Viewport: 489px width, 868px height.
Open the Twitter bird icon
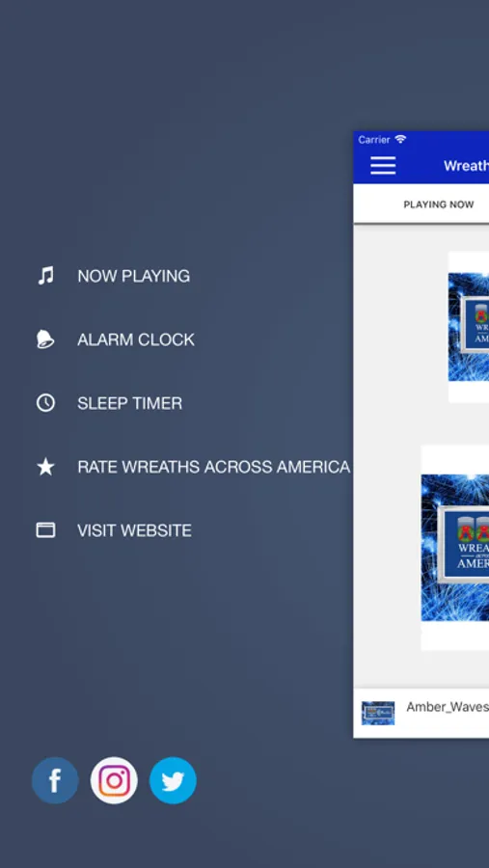point(173,780)
